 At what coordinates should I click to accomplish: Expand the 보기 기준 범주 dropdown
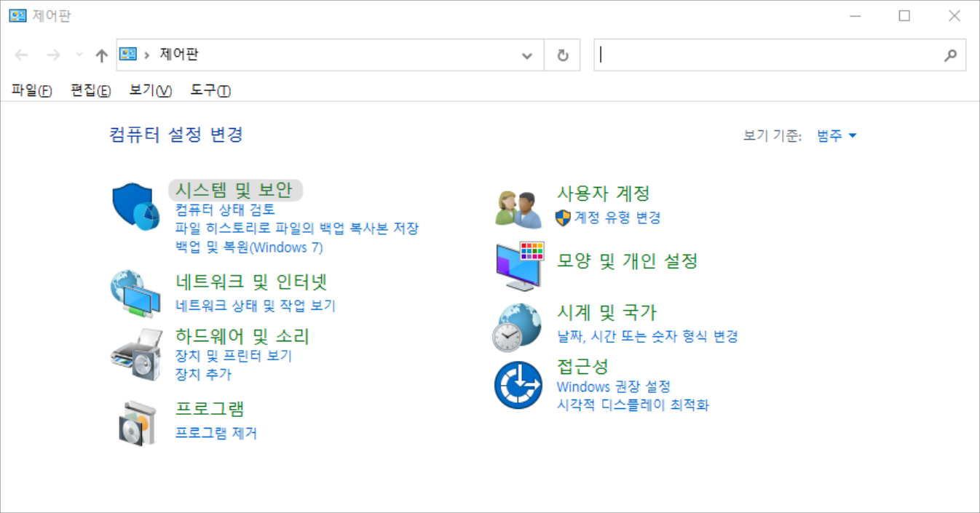tap(837, 136)
